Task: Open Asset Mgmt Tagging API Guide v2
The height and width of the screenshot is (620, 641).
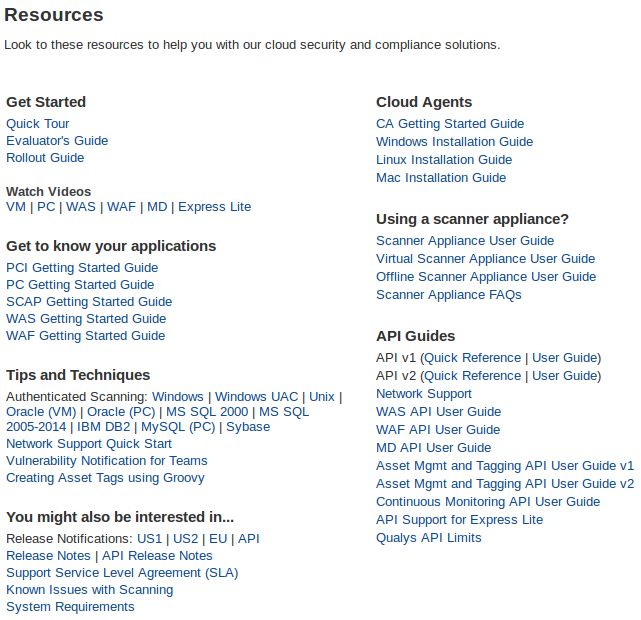Action: [x=505, y=484]
